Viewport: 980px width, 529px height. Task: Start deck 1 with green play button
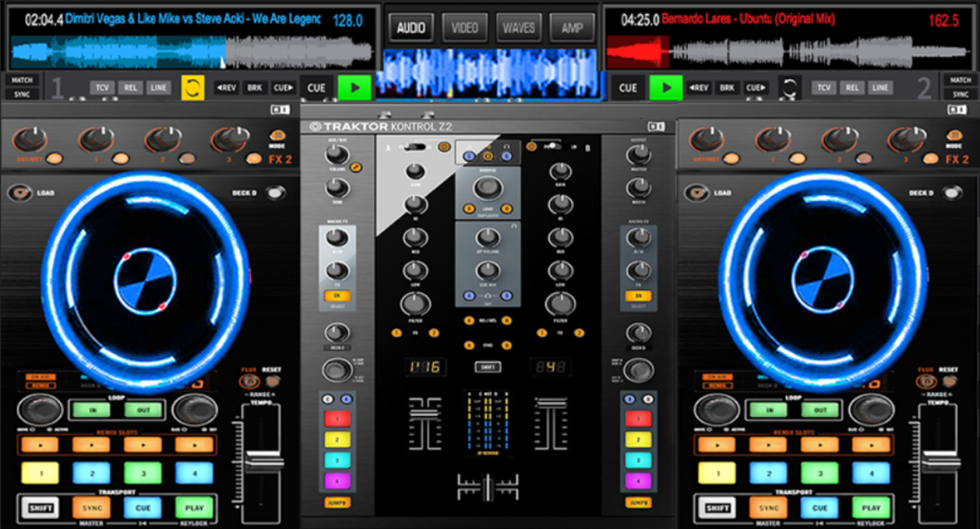(355, 87)
